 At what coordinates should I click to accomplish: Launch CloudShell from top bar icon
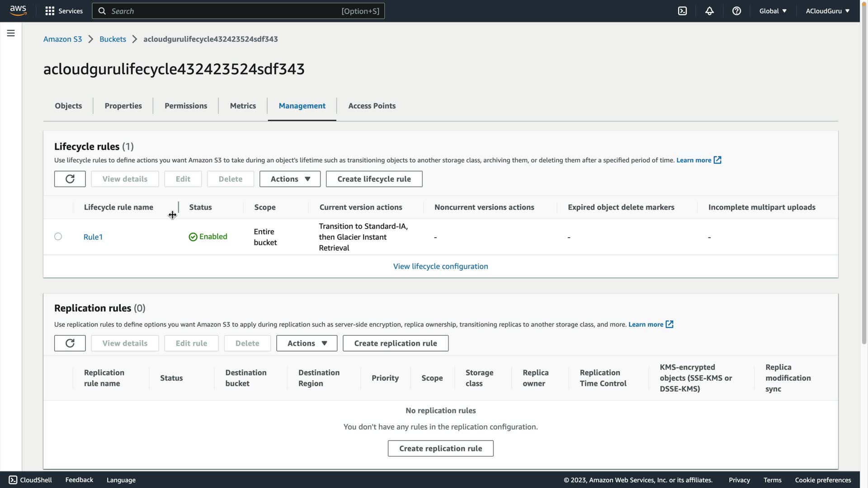682,11
